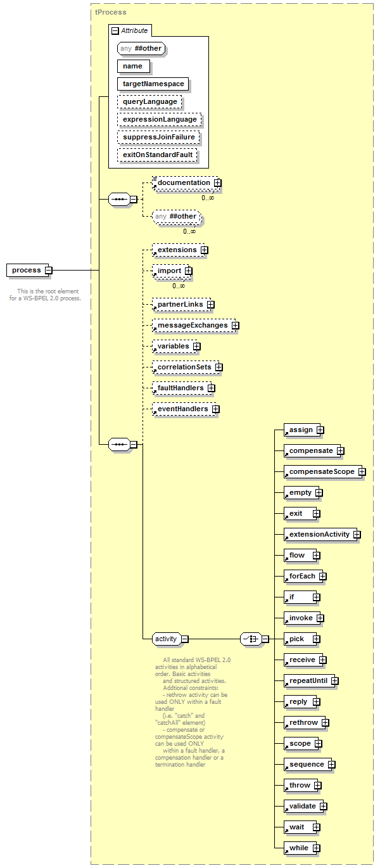The height and width of the screenshot is (868, 380).
Task: Collapse the process root element
Action: [x=48, y=271]
